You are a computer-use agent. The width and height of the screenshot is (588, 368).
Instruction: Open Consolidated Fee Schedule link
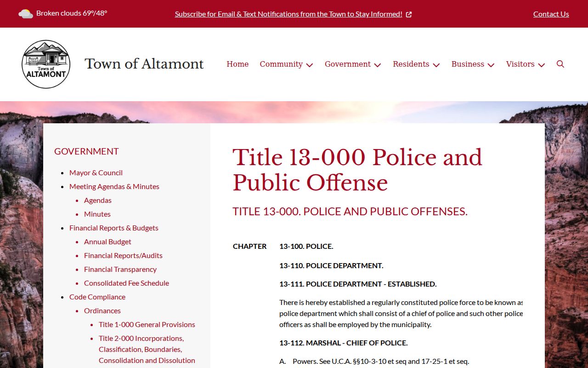[126, 283]
